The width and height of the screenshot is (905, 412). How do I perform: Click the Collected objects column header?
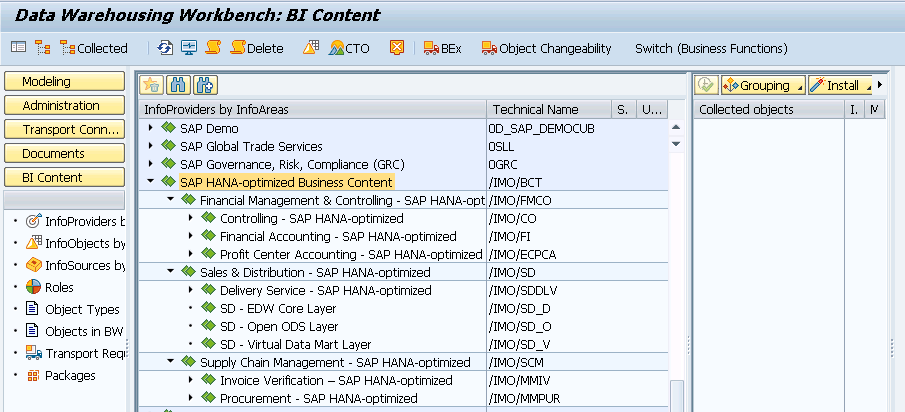769,109
